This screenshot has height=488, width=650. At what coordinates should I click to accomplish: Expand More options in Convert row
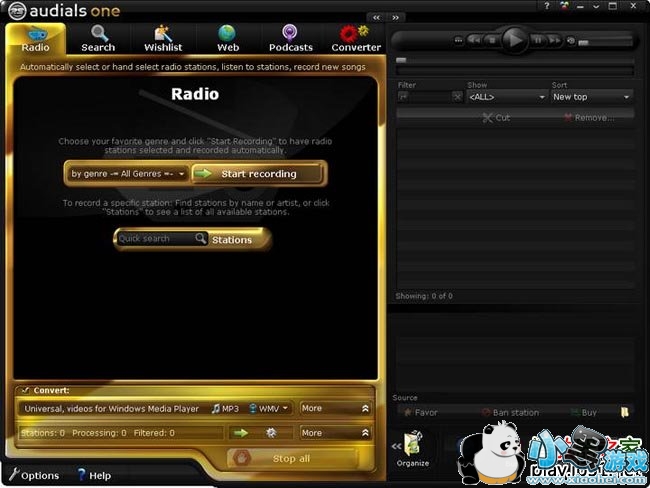point(335,408)
